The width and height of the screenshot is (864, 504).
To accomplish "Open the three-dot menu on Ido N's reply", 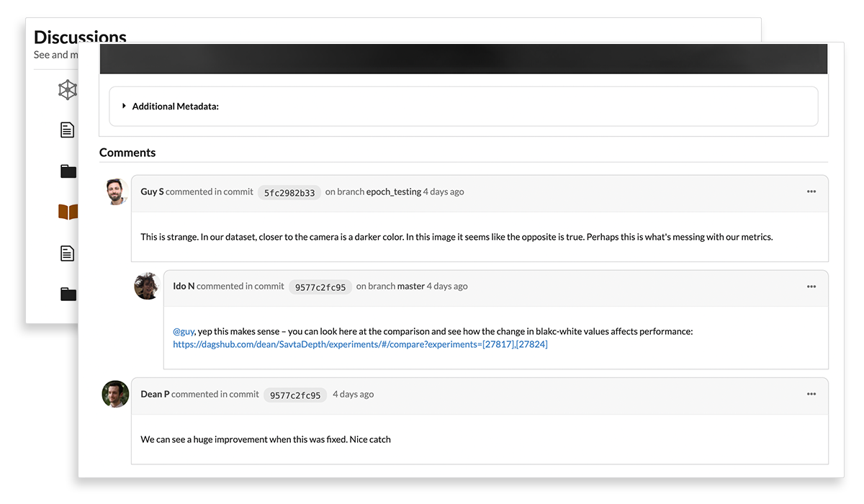I will [x=811, y=287].
